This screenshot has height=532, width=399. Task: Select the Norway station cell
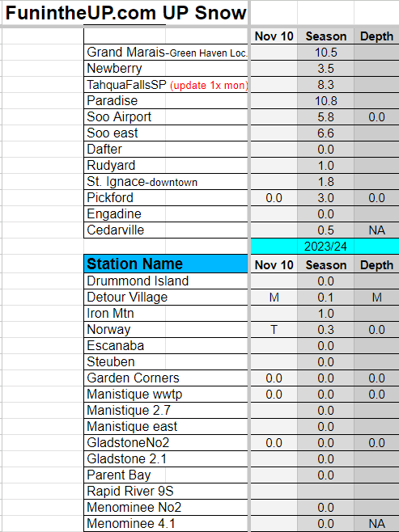pyautogui.click(x=166, y=329)
